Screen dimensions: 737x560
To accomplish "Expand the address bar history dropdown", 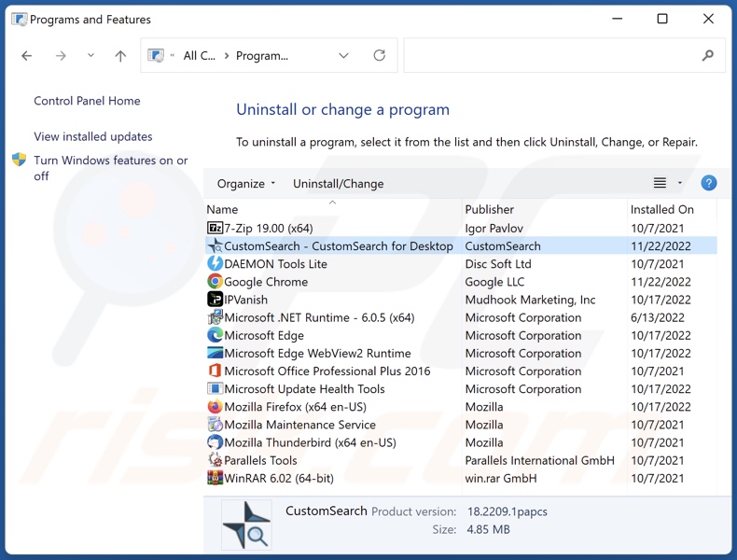I will point(343,55).
